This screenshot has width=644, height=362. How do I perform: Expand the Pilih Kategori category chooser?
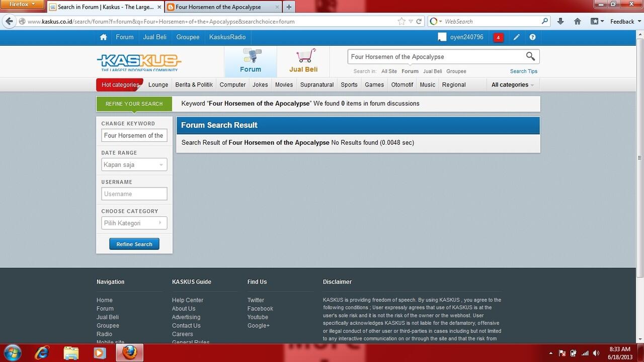134,223
